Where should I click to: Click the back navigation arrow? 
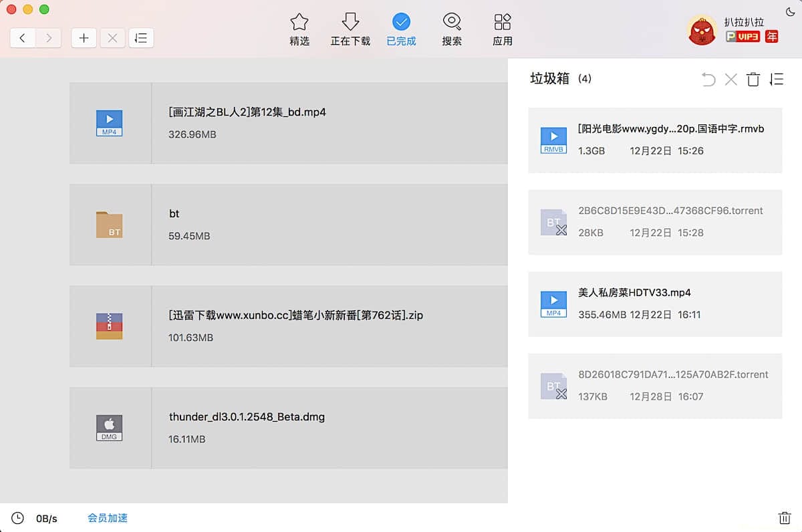click(23, 38)
